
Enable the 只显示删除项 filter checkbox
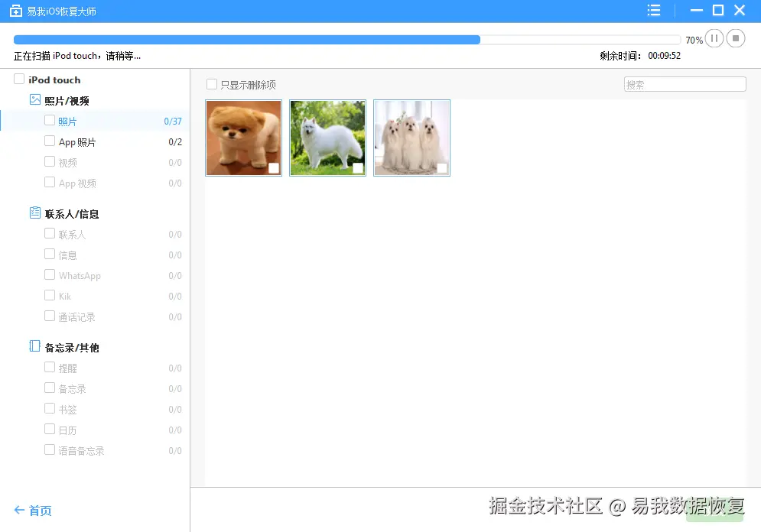click(211, 85)
